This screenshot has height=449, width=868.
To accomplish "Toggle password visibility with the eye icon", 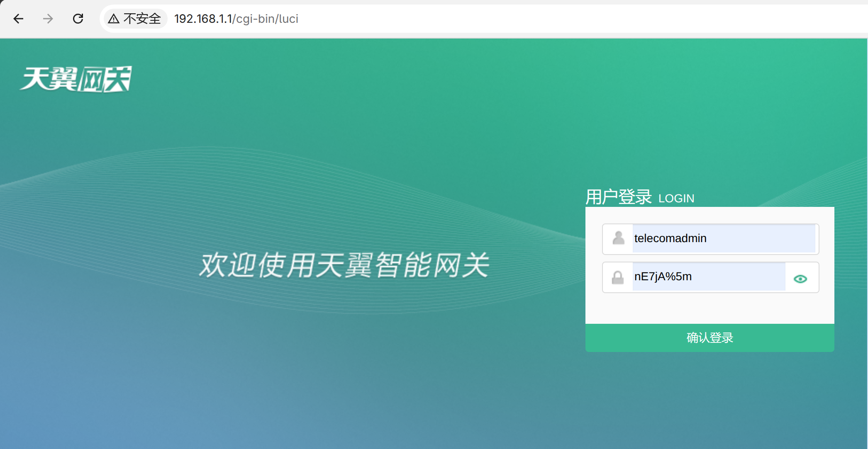I will coord(800,279).
